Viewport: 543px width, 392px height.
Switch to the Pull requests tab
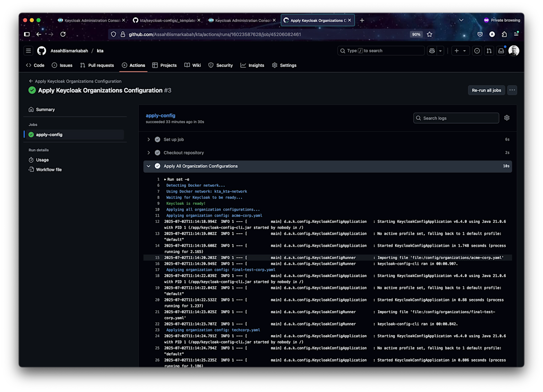click(x=97, y=65)
